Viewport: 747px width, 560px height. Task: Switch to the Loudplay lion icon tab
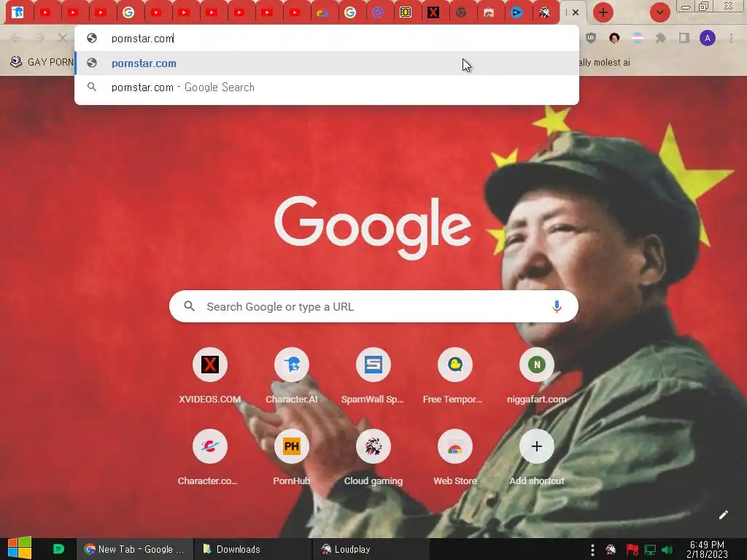point(544,12)
